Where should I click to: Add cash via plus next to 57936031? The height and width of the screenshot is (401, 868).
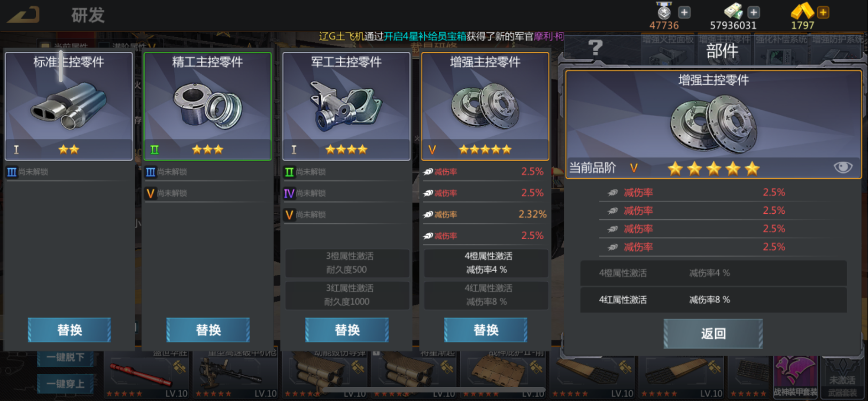[754, 12]
